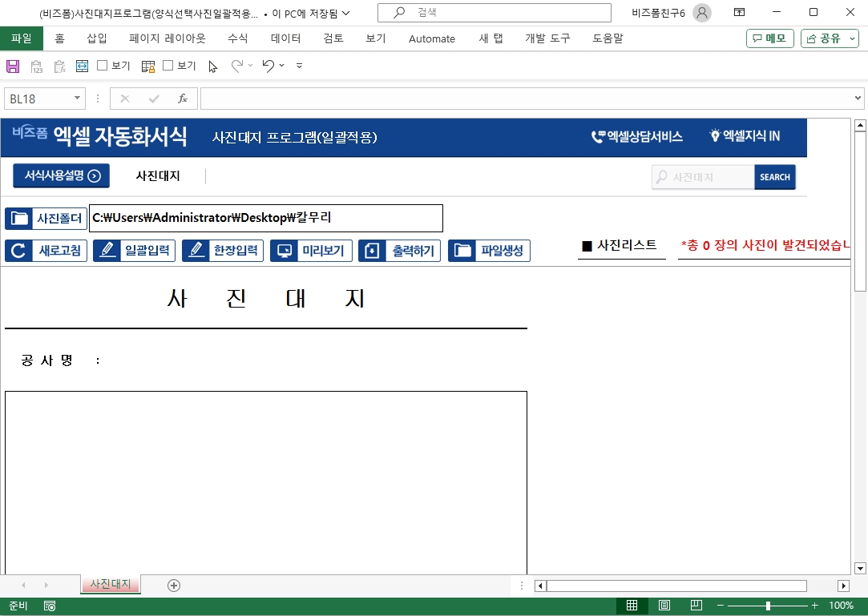
Task: Click the 메모 button
Action: point(770,38)
